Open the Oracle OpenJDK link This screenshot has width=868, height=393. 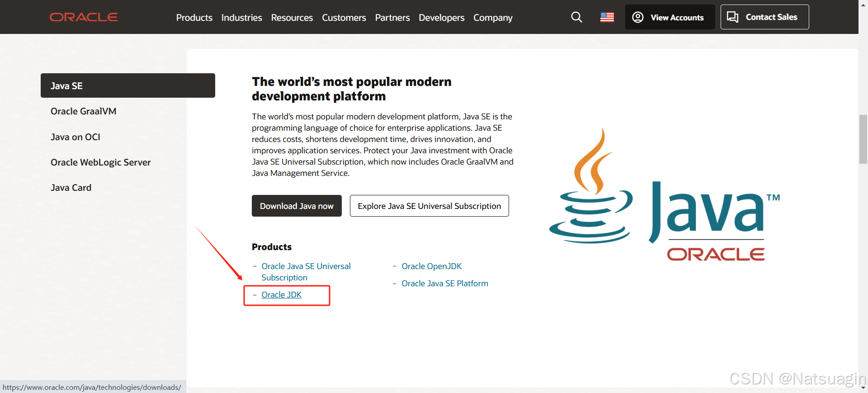click(x=431, y=266)
